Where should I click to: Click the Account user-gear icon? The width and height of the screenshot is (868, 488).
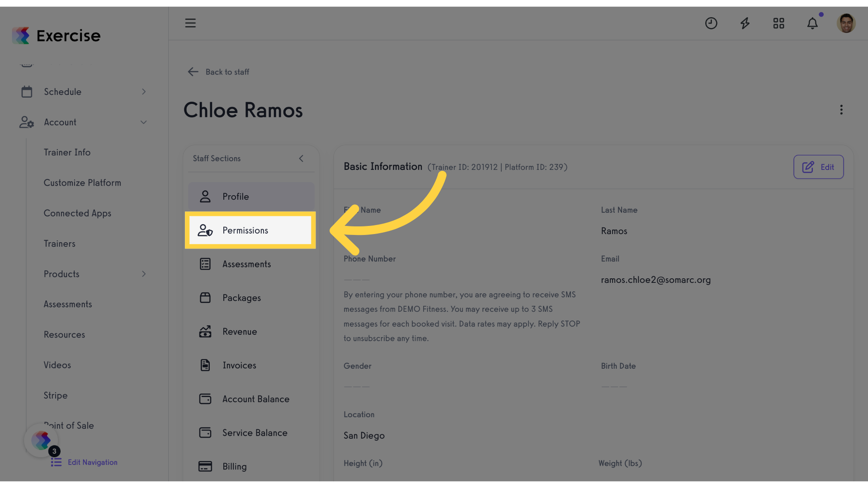point(27,122)
